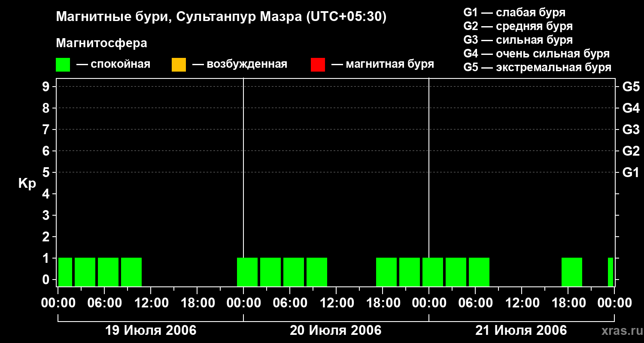Image resolution: width=644 pixels, height=343 pixels.
Task: Click the '— возбужденная' legend label
Action: 240,64
